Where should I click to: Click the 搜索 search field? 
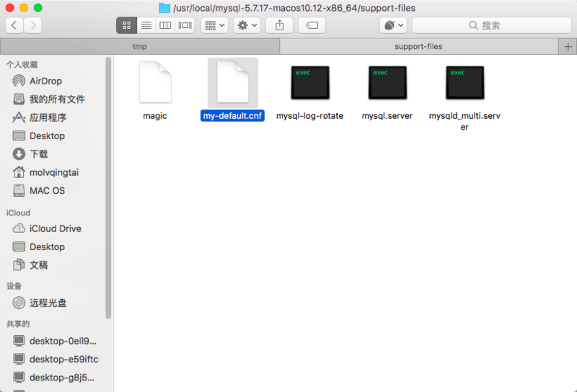coord(492,25)
